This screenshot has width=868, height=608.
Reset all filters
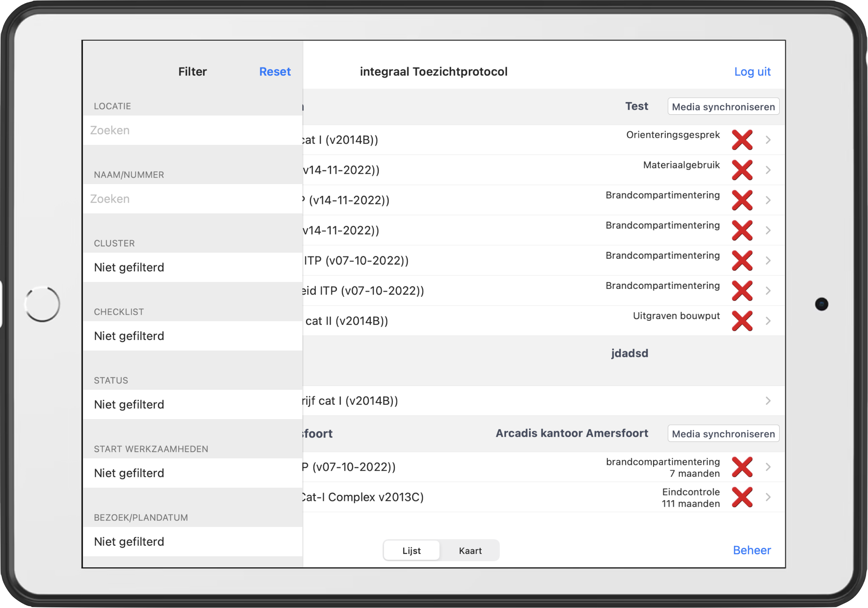274,71
